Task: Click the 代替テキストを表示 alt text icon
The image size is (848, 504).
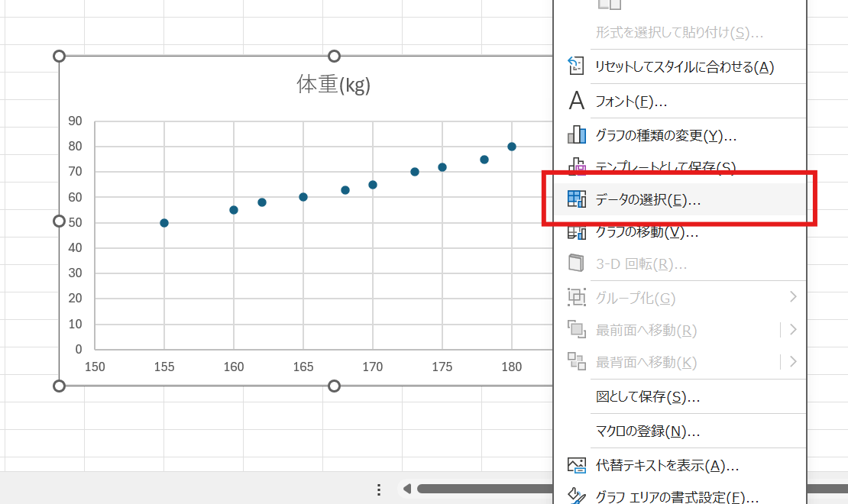Action: tap(577, 464)
